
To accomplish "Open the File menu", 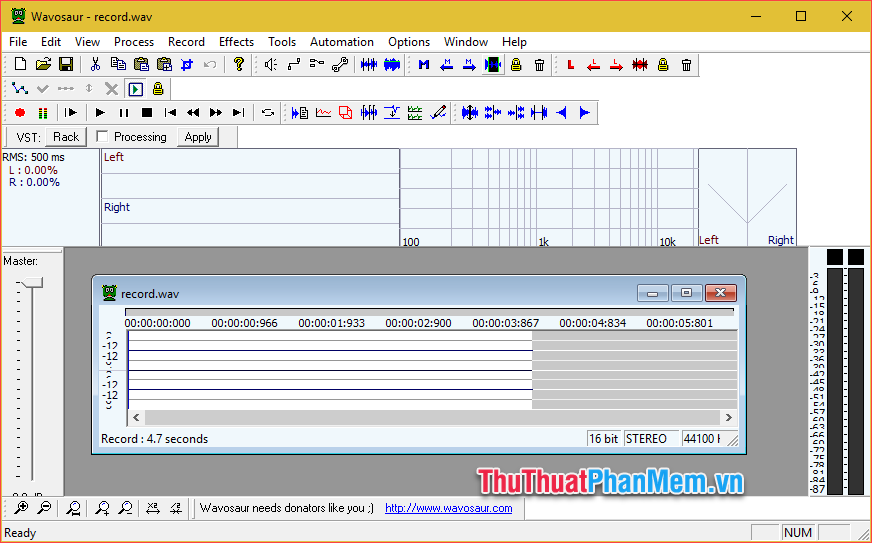I will [18, 42].
